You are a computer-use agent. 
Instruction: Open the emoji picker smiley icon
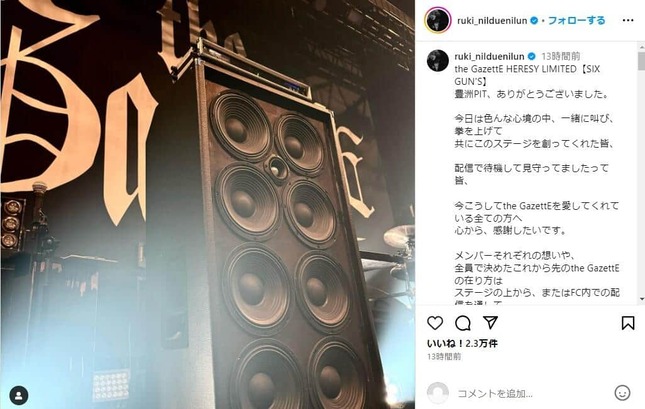[622, 393]
